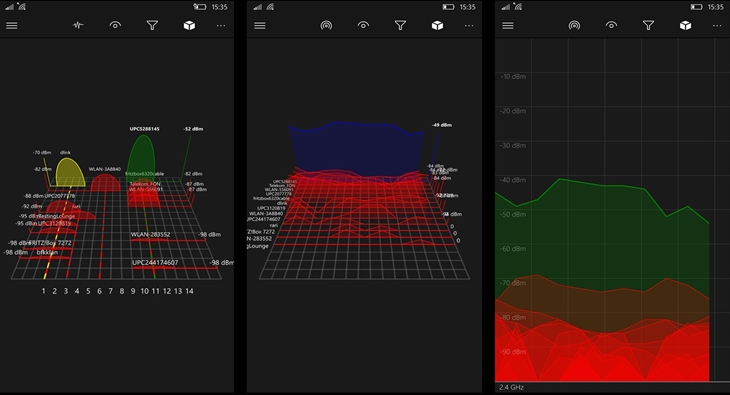Viewport: 730px width, 395px height.
Task: Click the -70 dBm label beside dlink
Action: click(42, 152)
